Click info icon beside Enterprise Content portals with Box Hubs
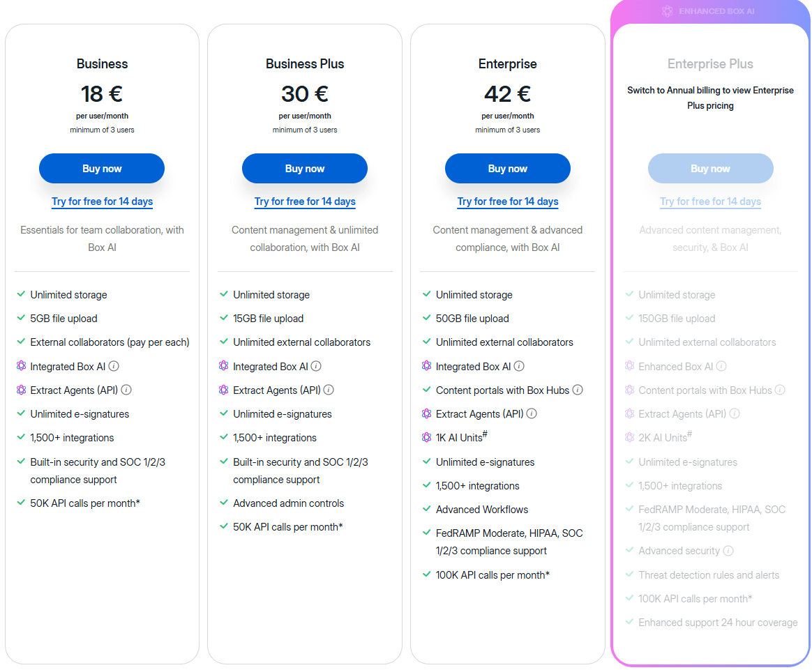The image size is (812, 670). pyautogui.click(x=578, y=390)
